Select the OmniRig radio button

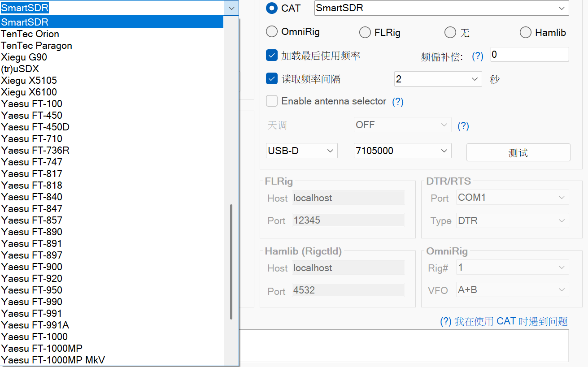[272, 32]
